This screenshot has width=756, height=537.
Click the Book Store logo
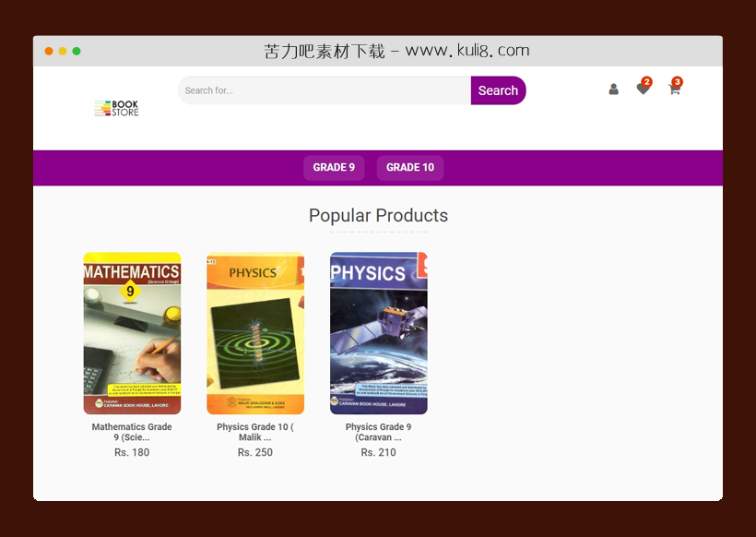(x=116, y=108)
